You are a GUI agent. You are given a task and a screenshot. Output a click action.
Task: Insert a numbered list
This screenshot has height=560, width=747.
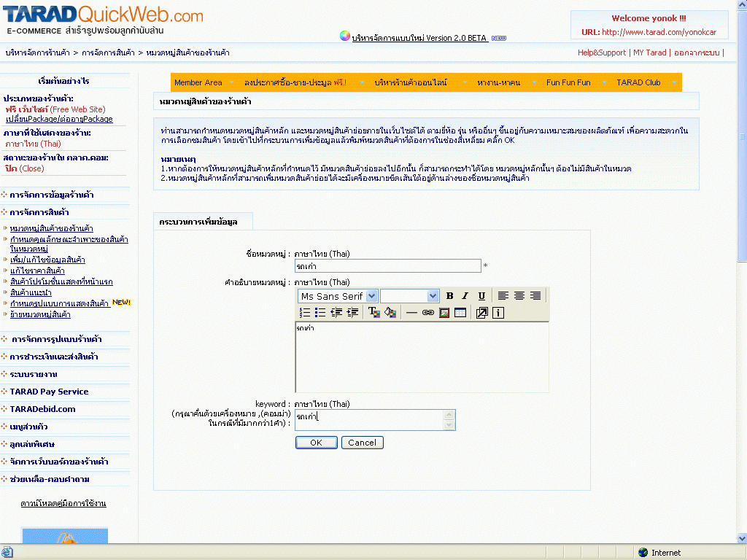[x=305, y=313]
